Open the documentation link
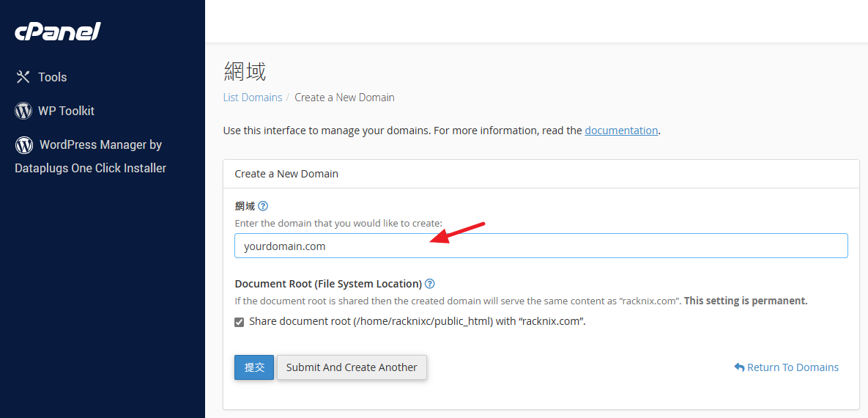This screenshot has height=418, width=868. [621, 131]
